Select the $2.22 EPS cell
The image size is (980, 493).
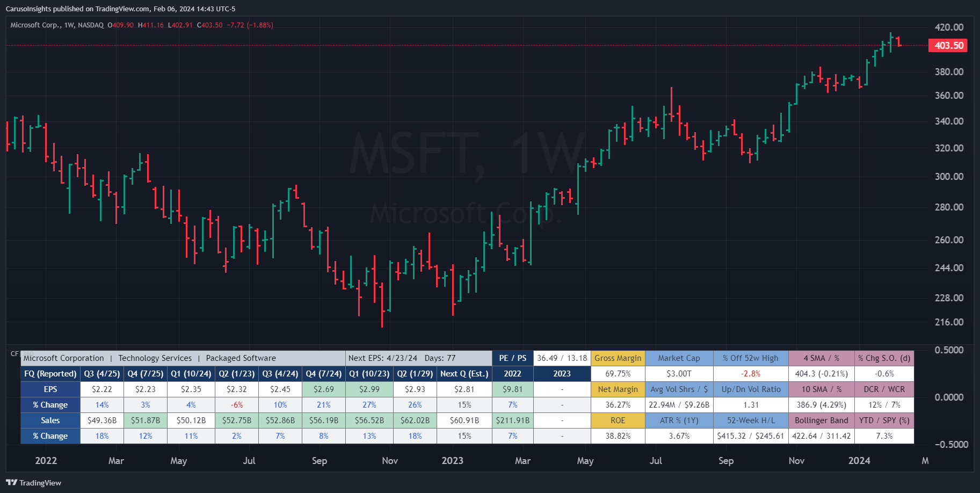(x=102, y=389)
